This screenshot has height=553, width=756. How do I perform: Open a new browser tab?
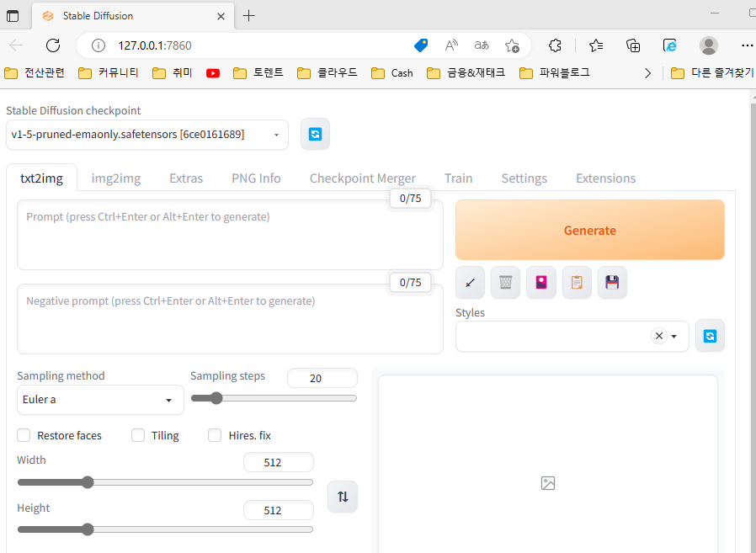[x=248, y=16]
